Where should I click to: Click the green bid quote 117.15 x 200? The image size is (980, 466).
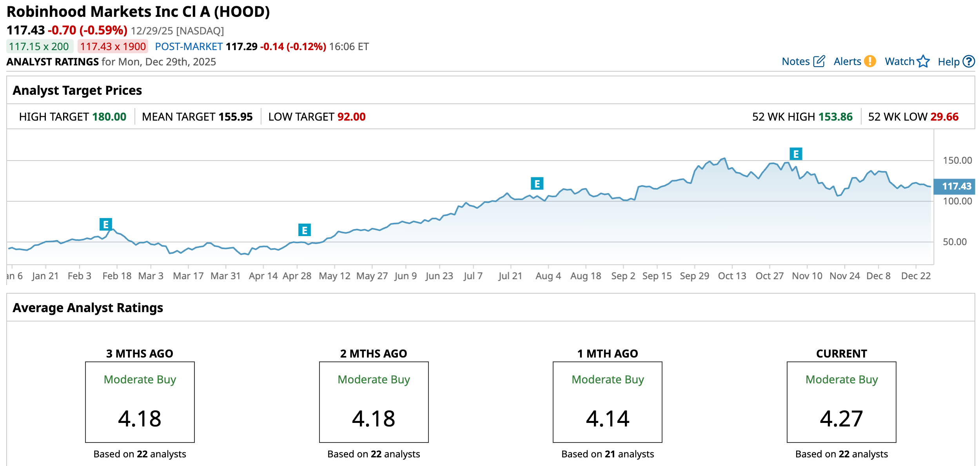point(39,47)
